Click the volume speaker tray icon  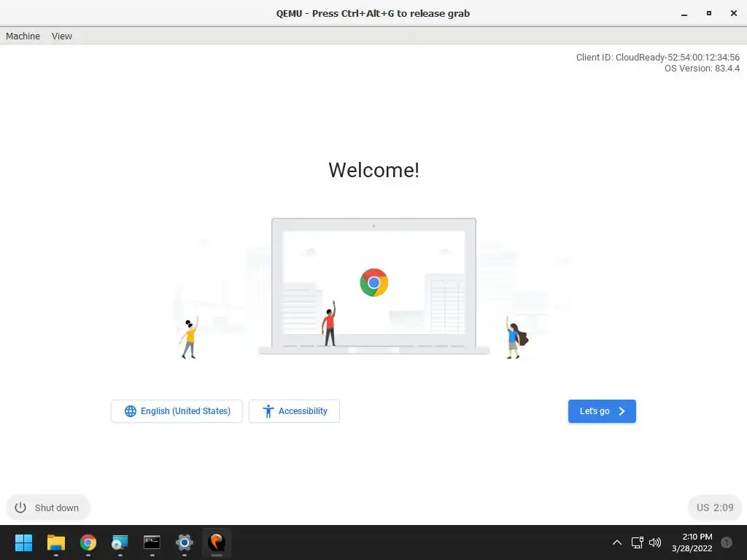pyautogui.click(x=655, y=542)
